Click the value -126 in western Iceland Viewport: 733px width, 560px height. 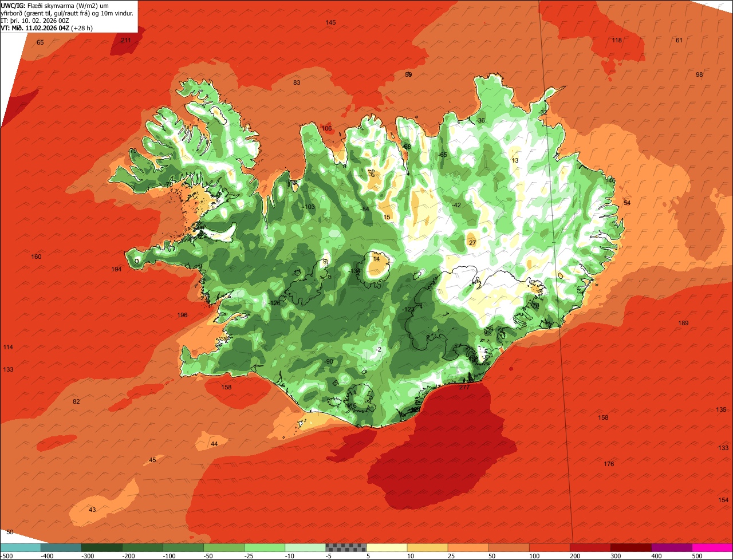coord(275,303)
